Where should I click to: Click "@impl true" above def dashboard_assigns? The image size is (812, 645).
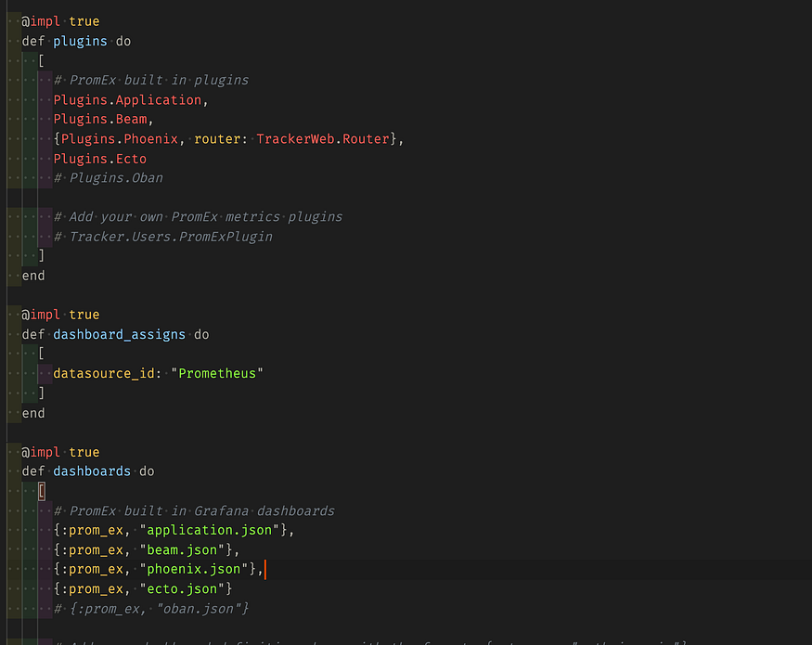[60, 315]
